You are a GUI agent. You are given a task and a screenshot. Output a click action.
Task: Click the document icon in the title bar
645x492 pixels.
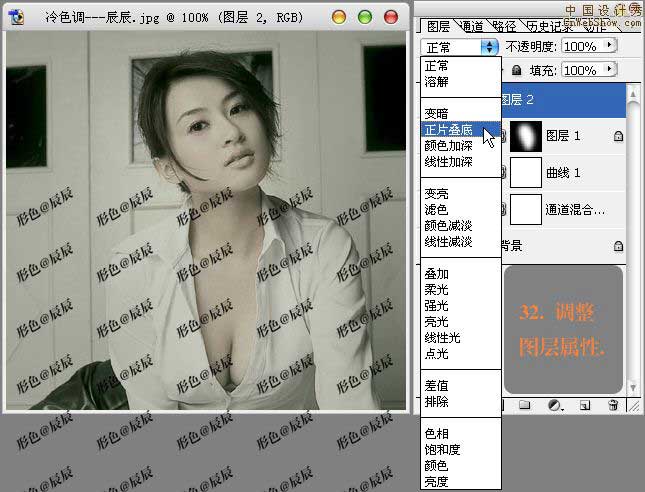(x=16, y=17)
